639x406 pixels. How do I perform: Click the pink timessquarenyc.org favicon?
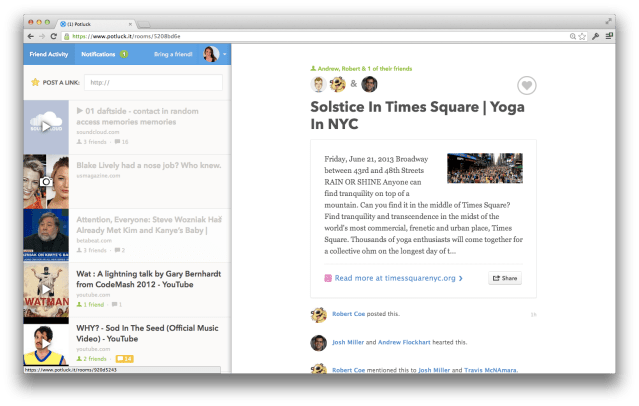pos(328,278)
